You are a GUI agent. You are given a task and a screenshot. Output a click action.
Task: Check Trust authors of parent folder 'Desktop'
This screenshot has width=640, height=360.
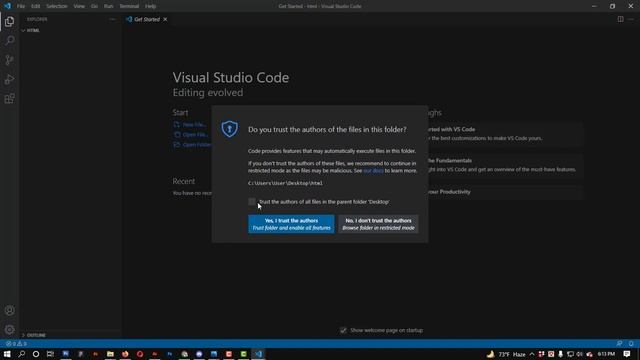click(252, 202)
